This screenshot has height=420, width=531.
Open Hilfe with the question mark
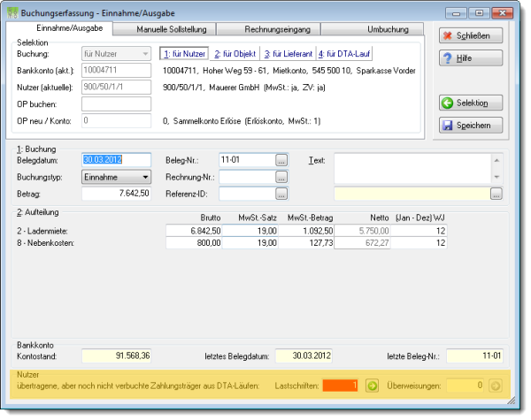point(471,58)
